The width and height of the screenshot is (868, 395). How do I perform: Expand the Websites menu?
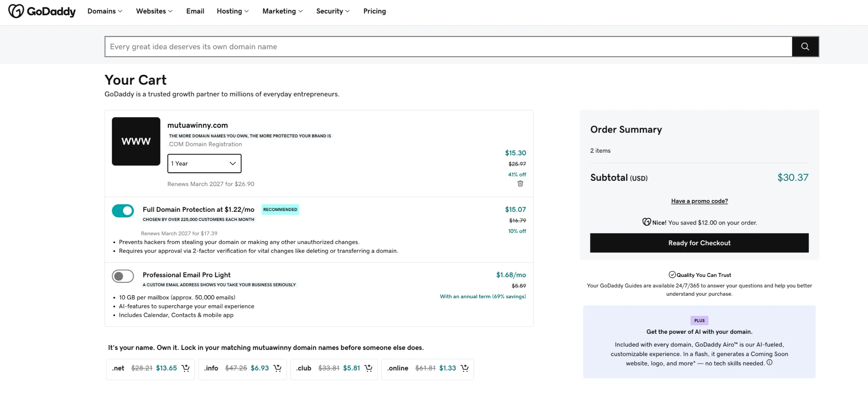[x=154, y=11]
